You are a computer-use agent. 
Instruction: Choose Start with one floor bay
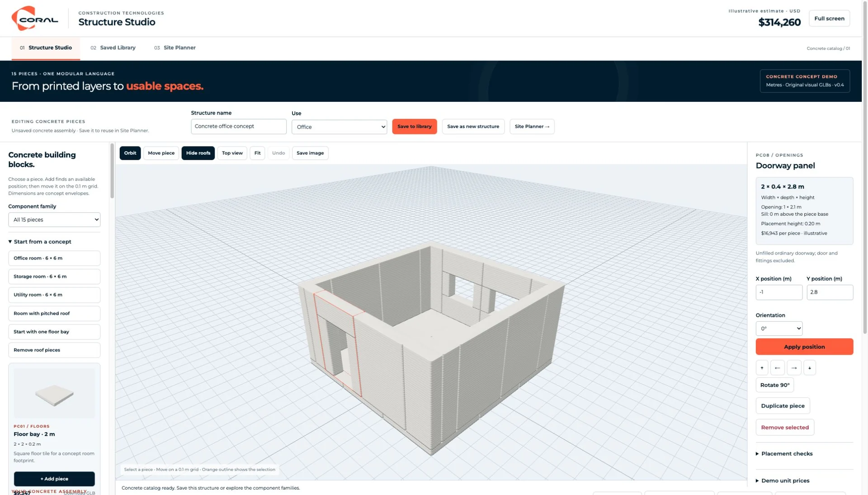point(54,332)
